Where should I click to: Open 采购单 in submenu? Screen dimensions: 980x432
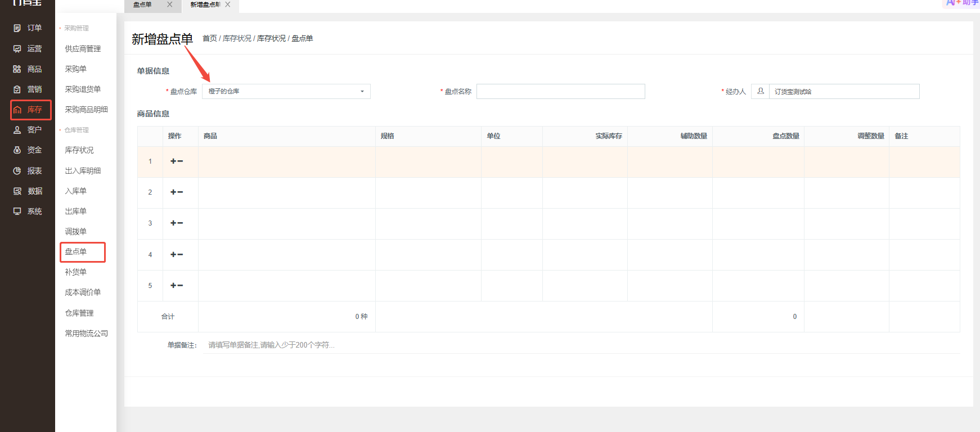pos(75,69)
